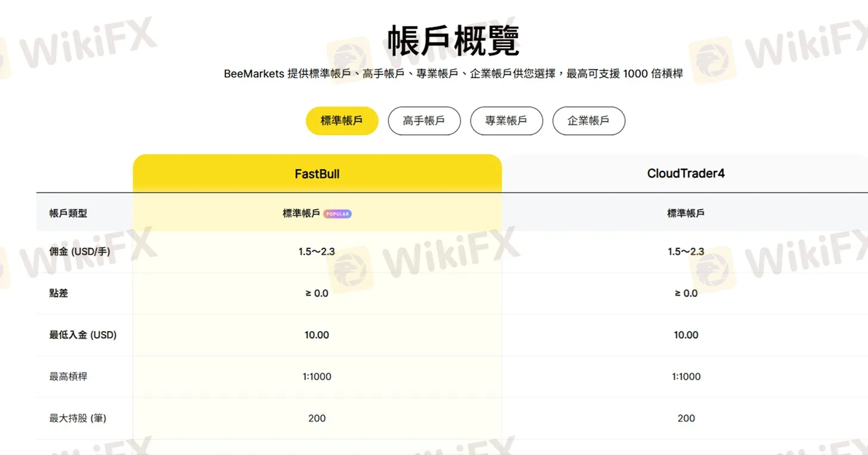Viewport: 868px width, 455px height.
Task: Switch to the CloudTrader4 column tab
Action: [686, 173]
